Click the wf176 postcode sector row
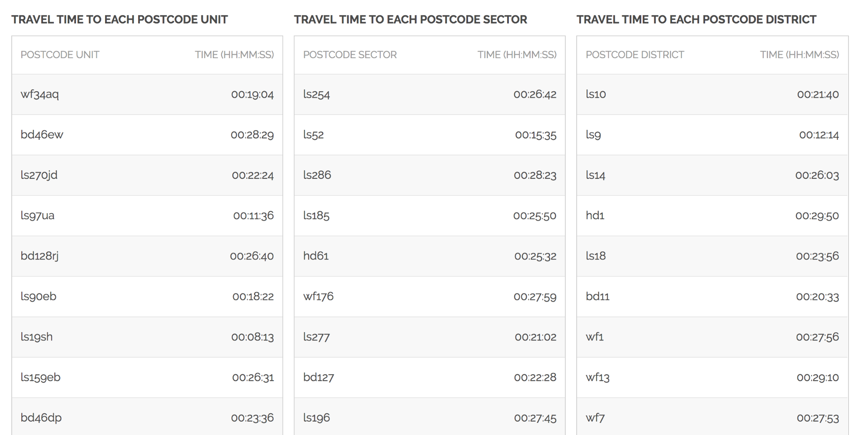The width and height of the screenshot is (868, 435). [x=430, y=296]
